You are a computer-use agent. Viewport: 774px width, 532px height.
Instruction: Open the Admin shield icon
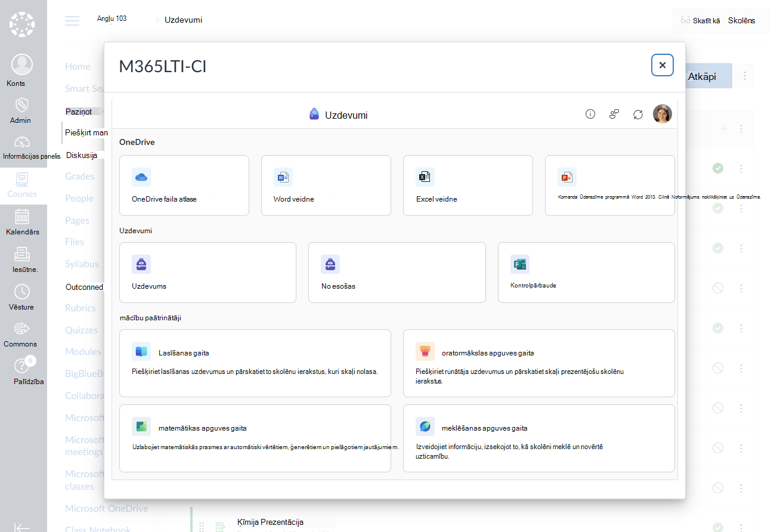[x=22, y=106]
